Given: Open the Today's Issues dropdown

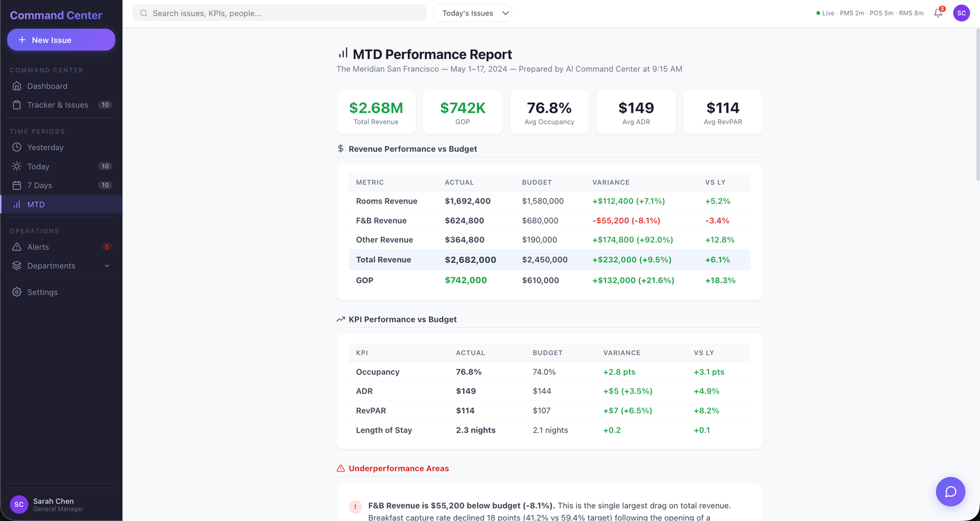Looking at the screenshot, I should click(473, 13).
